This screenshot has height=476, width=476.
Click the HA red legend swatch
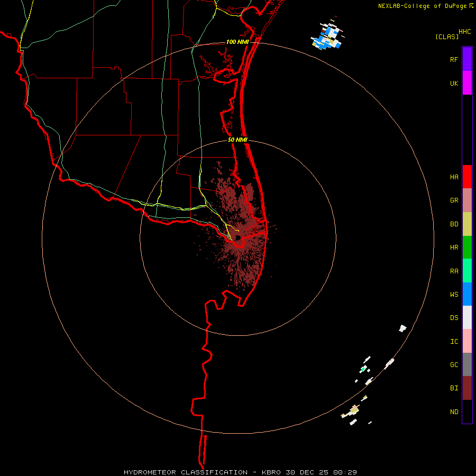pos(467,177)
